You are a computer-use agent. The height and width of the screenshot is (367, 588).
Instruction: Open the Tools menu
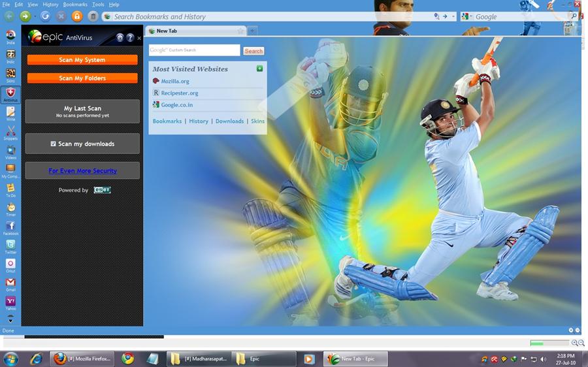point(98,5)
